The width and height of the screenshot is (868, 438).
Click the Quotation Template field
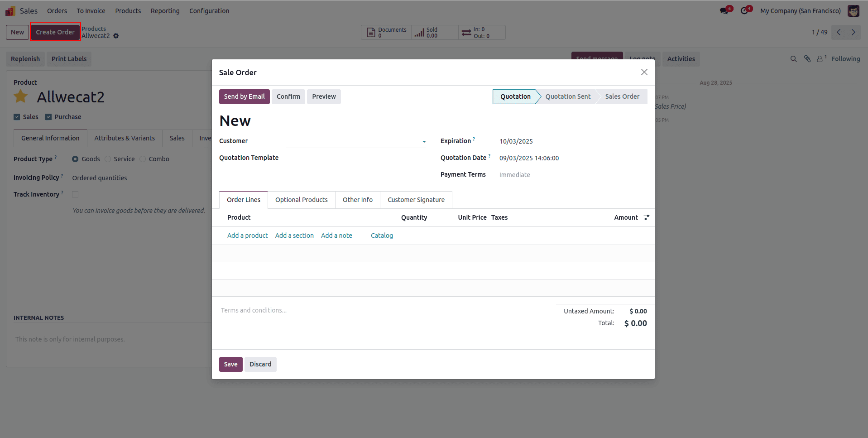point(356,158)
